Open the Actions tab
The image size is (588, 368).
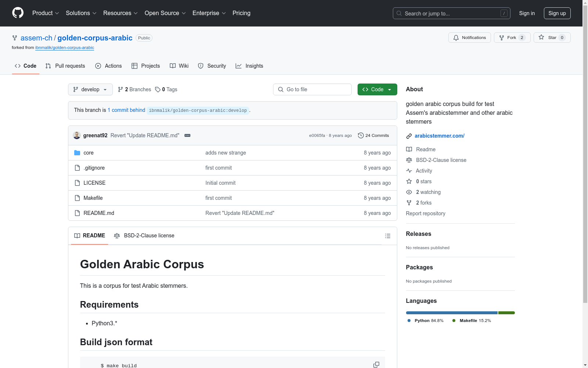[108, 66]
